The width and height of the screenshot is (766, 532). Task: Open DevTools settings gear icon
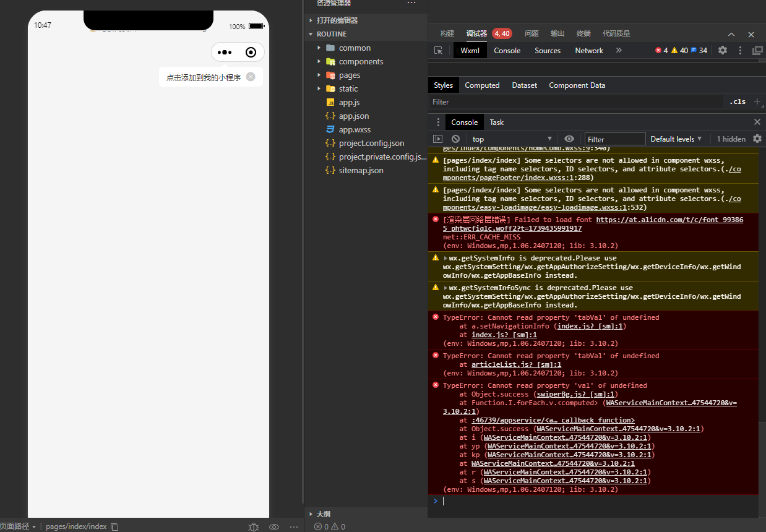point(722,51)
